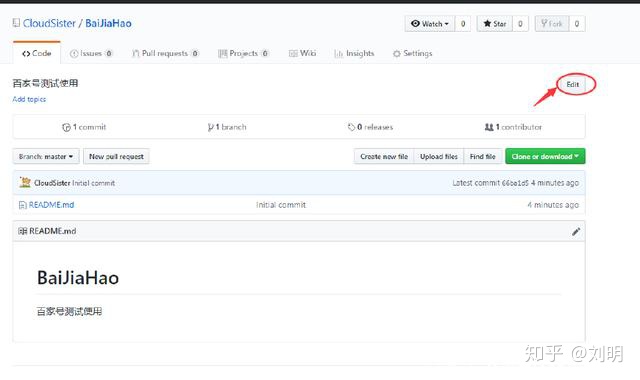This screenshot has width=640, height=380.
Task: Open the BaiJiaHao repository link
Action: pyautogui.click(x=108, y=23)
